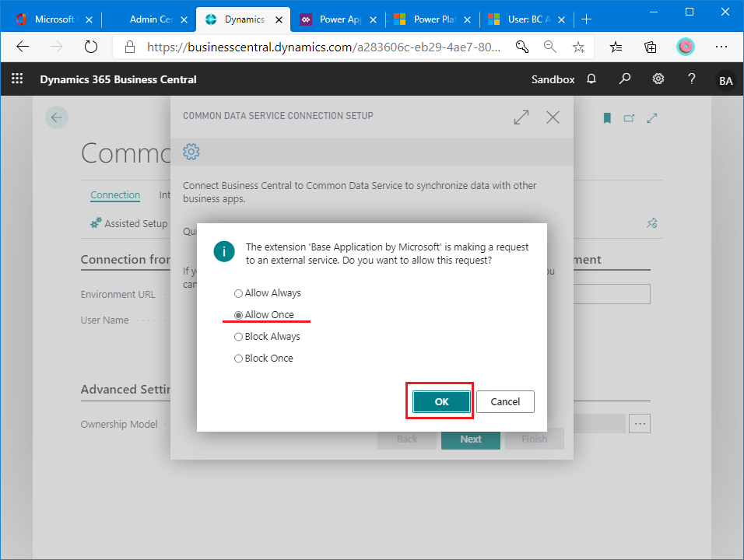Click the bookmark icon on the page

tap(607, 118)
